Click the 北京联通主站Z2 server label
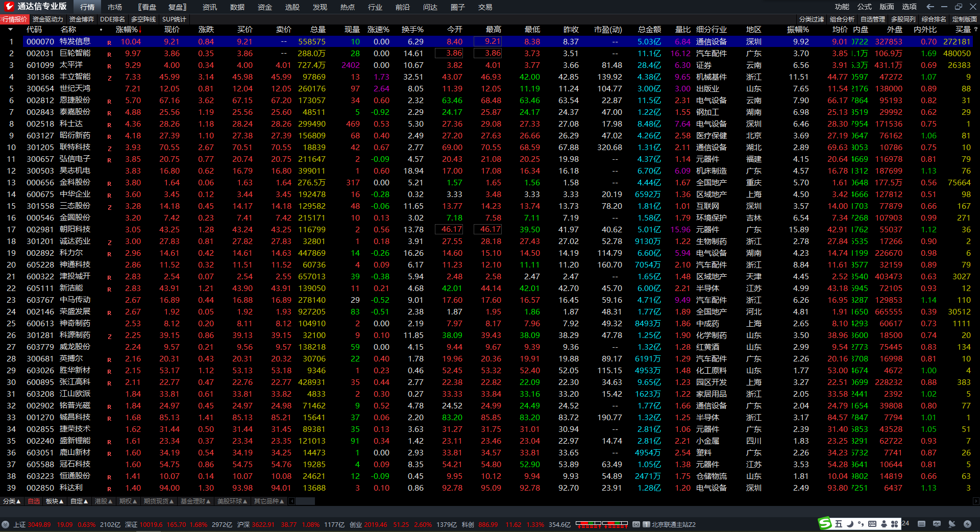 [673, 524]
